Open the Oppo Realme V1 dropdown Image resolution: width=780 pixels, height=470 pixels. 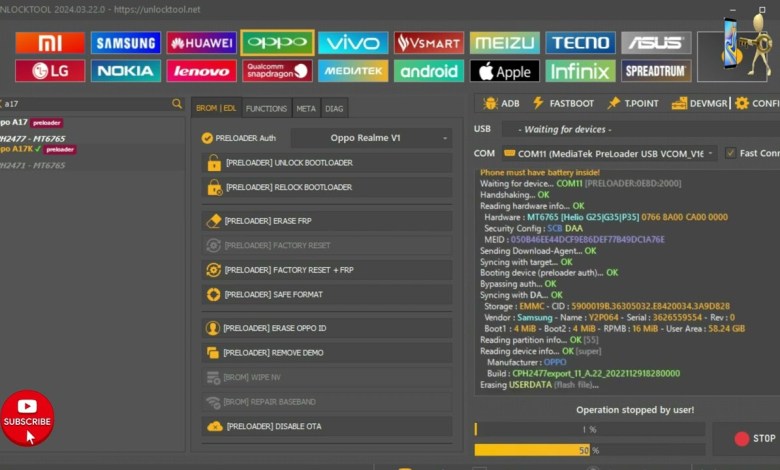(371, 138)
